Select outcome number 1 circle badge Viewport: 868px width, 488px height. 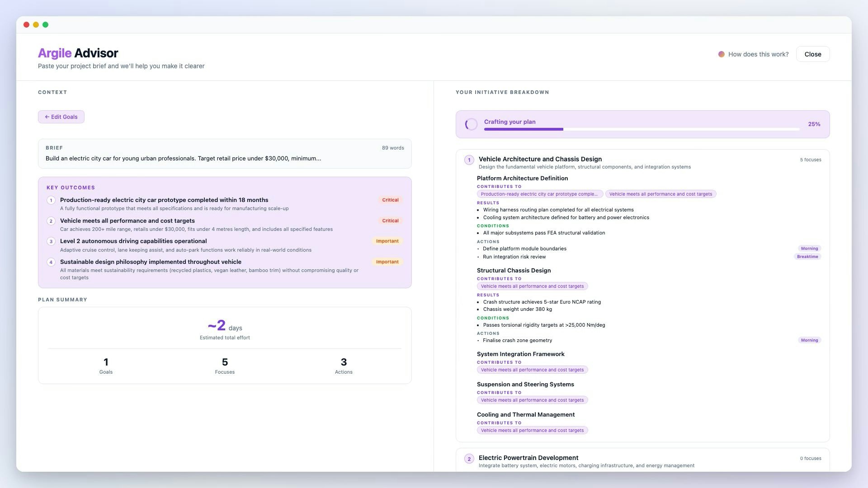51,200
